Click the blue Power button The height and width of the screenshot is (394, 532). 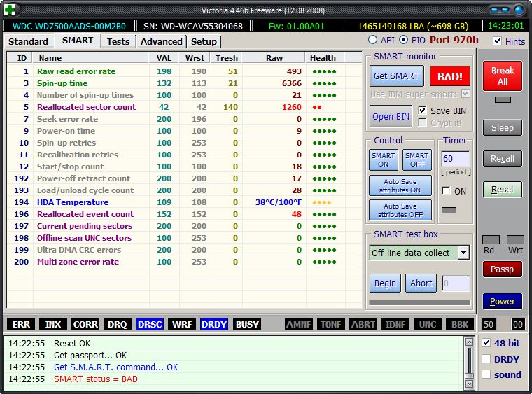click(x=502, y=302)
